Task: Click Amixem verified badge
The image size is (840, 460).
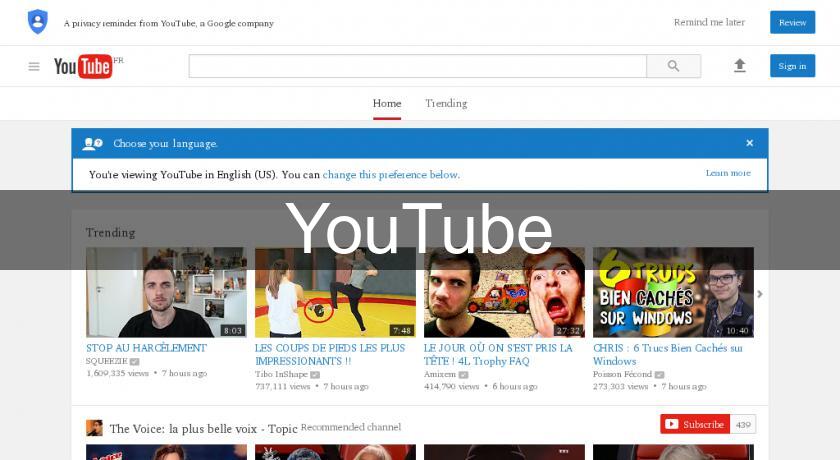Action: click(463, 374)
